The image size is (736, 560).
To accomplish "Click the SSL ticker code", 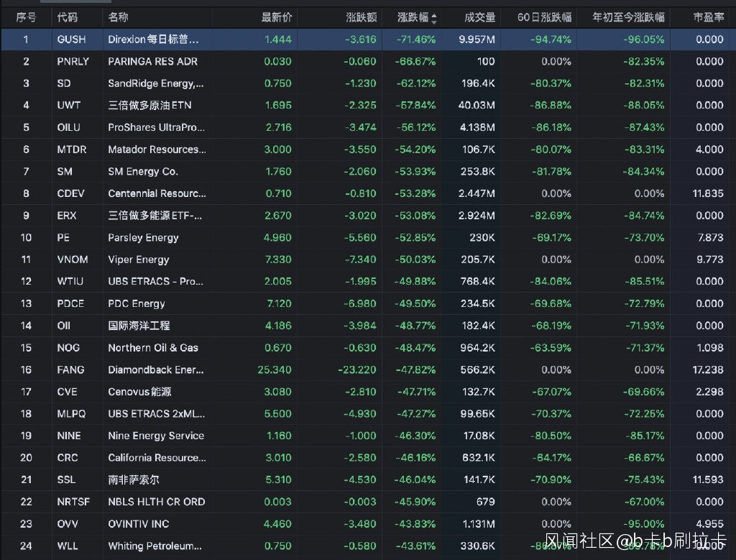I will tap(66, 479).
